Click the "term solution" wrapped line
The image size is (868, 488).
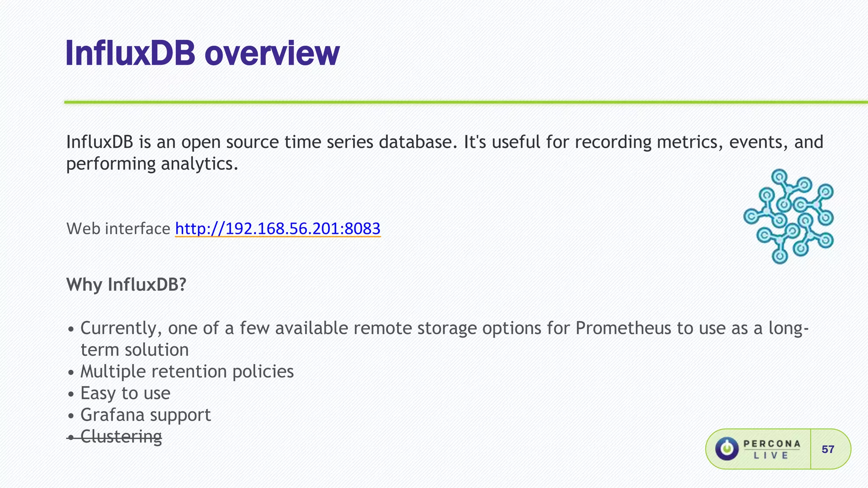click(x=134, y=350)
